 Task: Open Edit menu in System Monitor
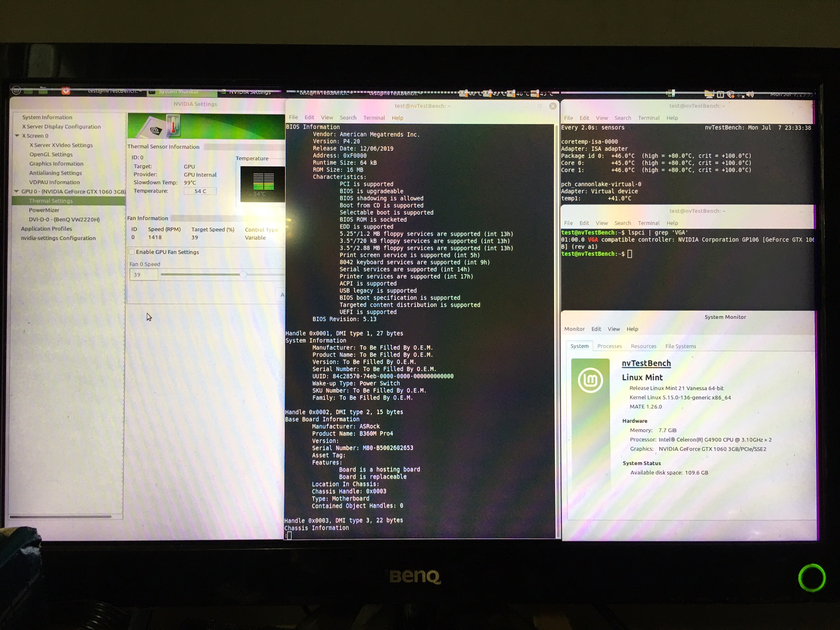[596, 329]
